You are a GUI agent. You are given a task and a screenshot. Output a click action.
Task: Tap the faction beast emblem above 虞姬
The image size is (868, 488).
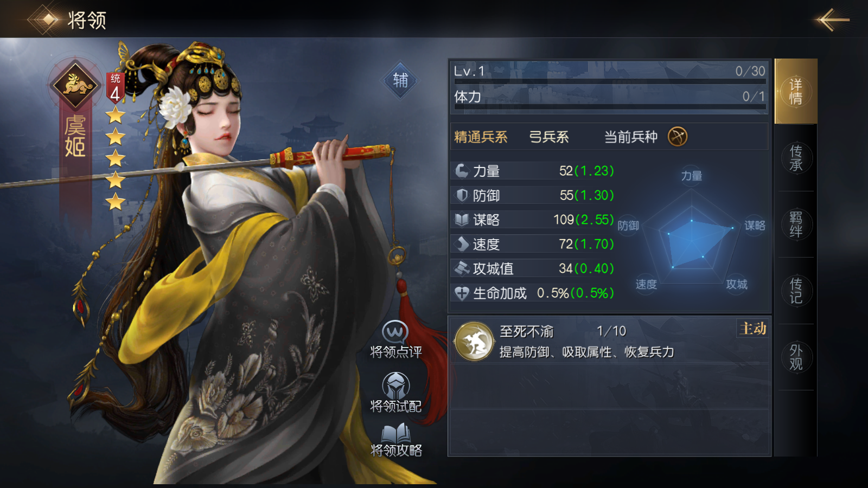(x=75, y=85)
